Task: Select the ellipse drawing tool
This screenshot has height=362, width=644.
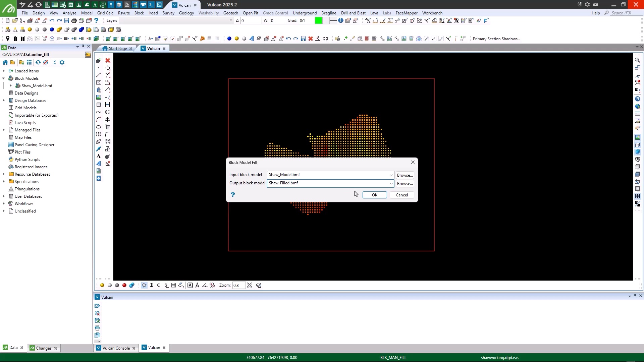Action: pyautogui.click(x=99, y=127)
